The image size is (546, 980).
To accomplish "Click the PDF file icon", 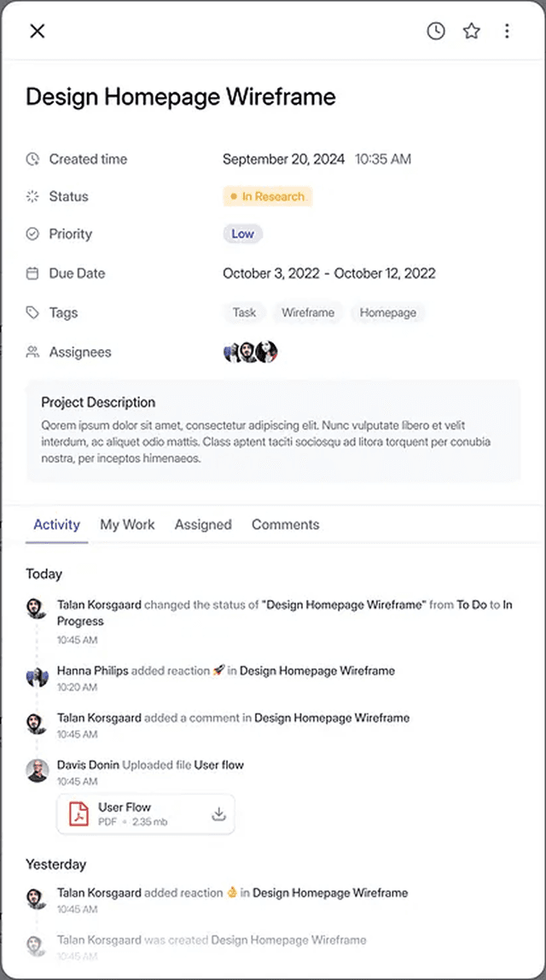I will click(x=79, y=814).
